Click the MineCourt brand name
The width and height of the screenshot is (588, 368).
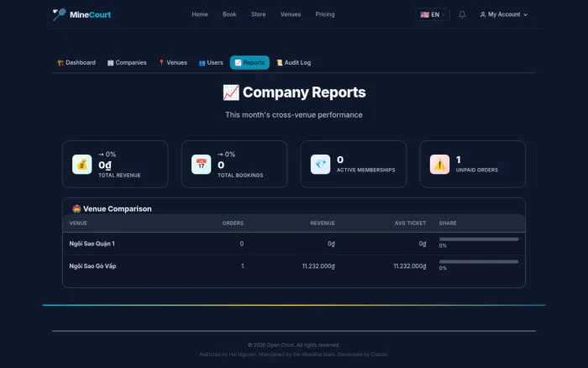click(90, 14)
